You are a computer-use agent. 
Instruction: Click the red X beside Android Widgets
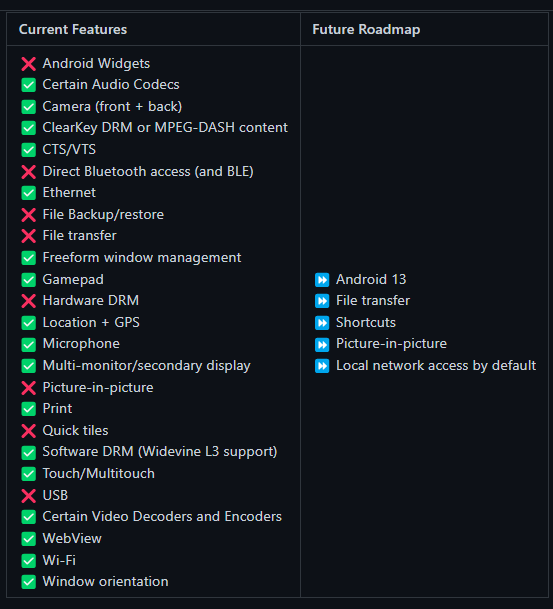click(x=28, y=64)
